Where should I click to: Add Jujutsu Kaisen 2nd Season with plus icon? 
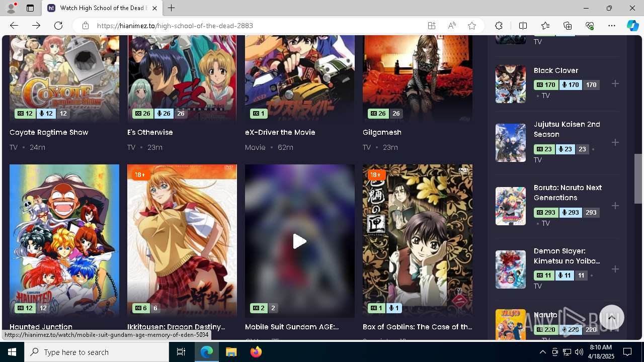click(x=615, y=142)
